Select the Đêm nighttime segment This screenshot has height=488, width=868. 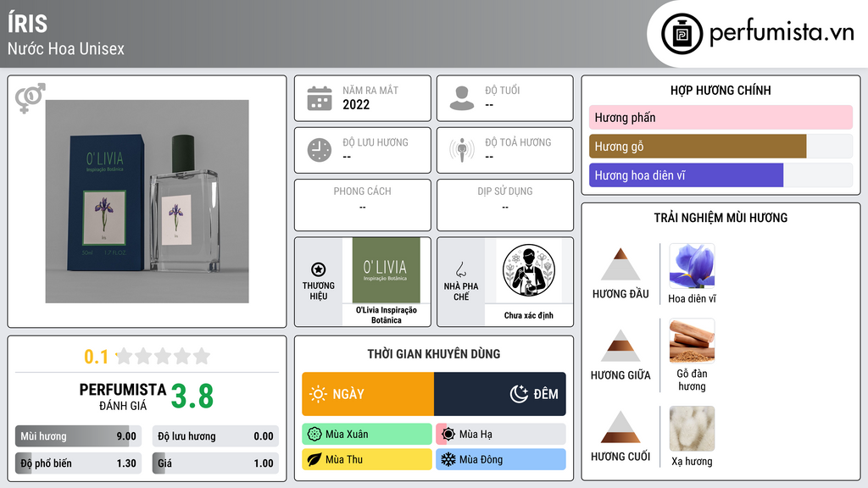pos(500,394)
